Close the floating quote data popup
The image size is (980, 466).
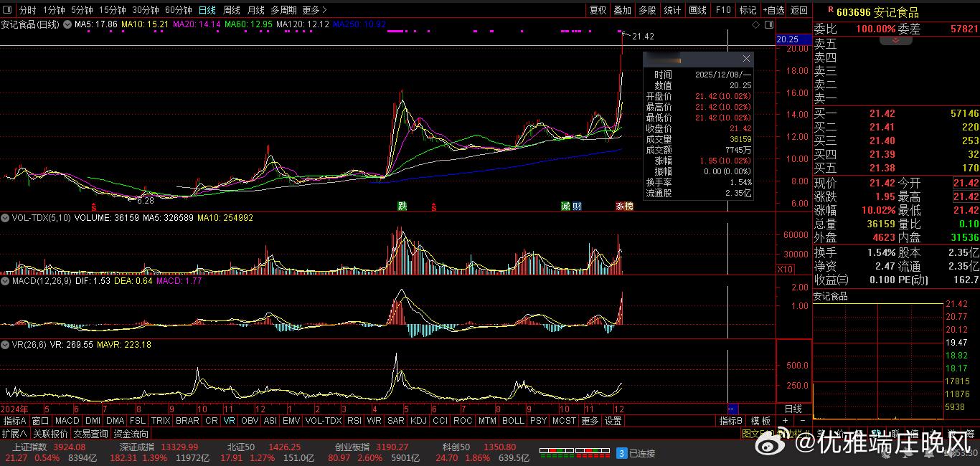tap(746, 59)
